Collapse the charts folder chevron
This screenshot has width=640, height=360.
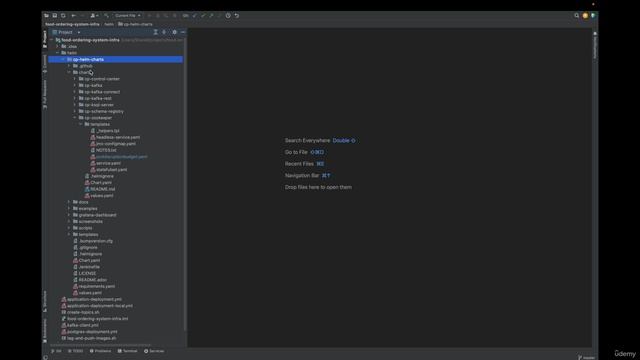click(69, 72)
